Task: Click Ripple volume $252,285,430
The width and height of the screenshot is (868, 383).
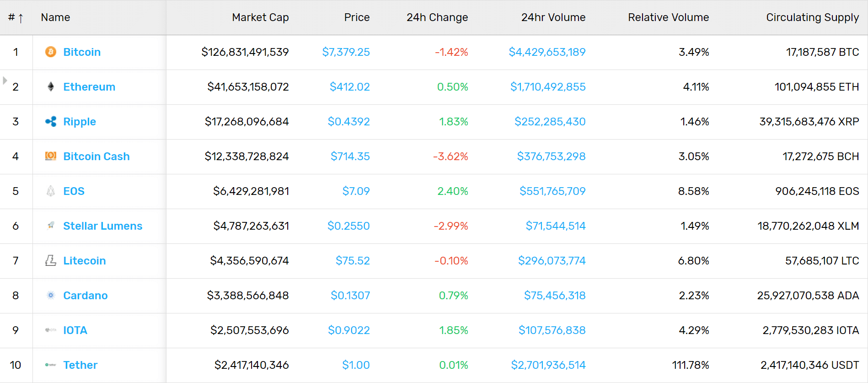Action: [550, 122]
